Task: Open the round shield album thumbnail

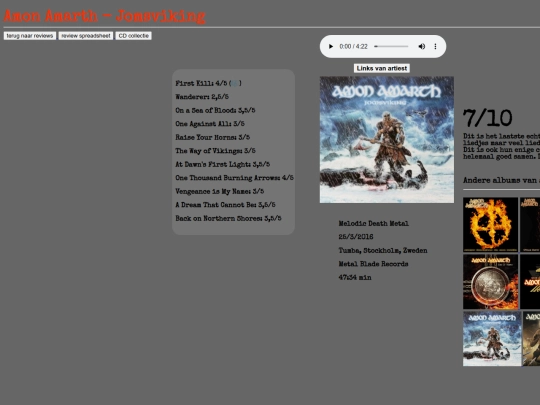Action: (490, 282)
